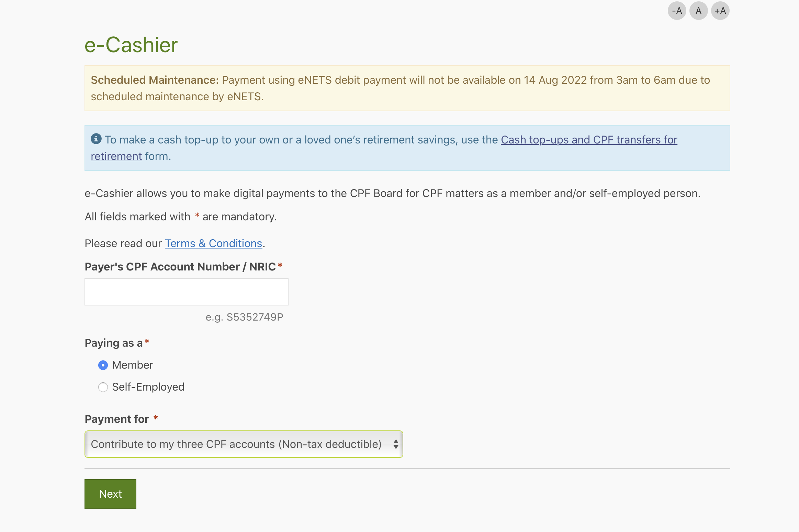Screen dimensions: 799x532
Task: Click the info icon in blue notice
Action: click(x=96, y=139)
